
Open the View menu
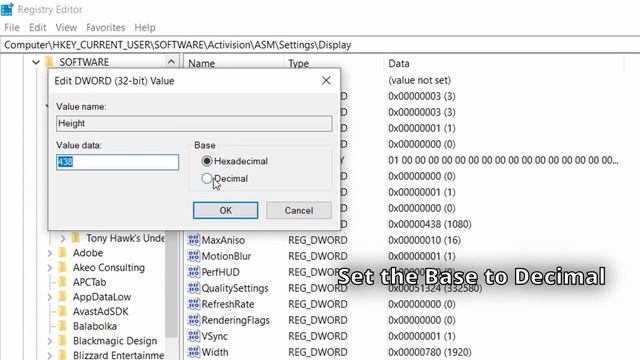click(x=66, y=27)
